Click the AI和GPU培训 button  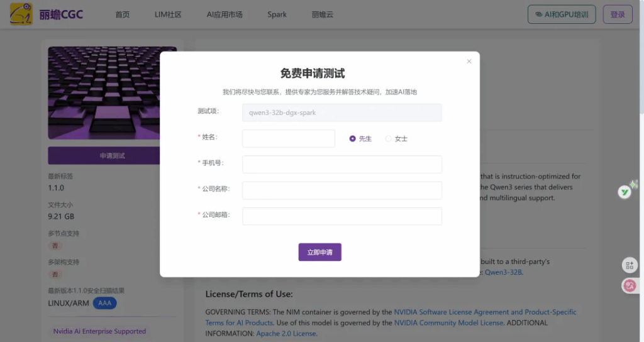point(562,14)
